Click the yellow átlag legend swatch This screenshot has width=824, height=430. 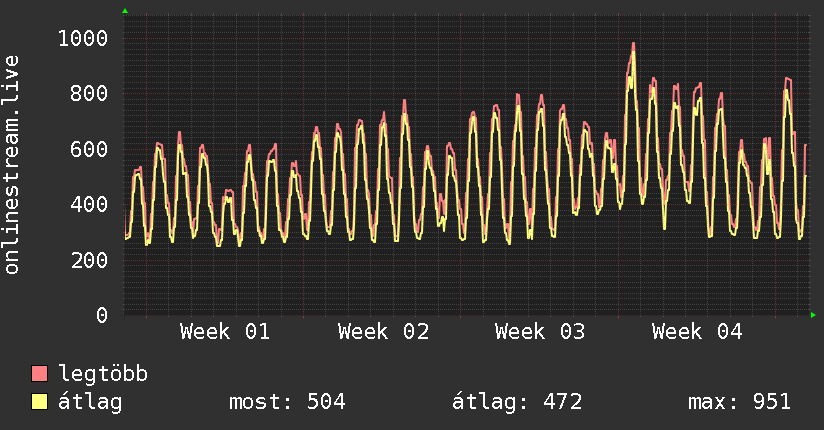[40, 402]
